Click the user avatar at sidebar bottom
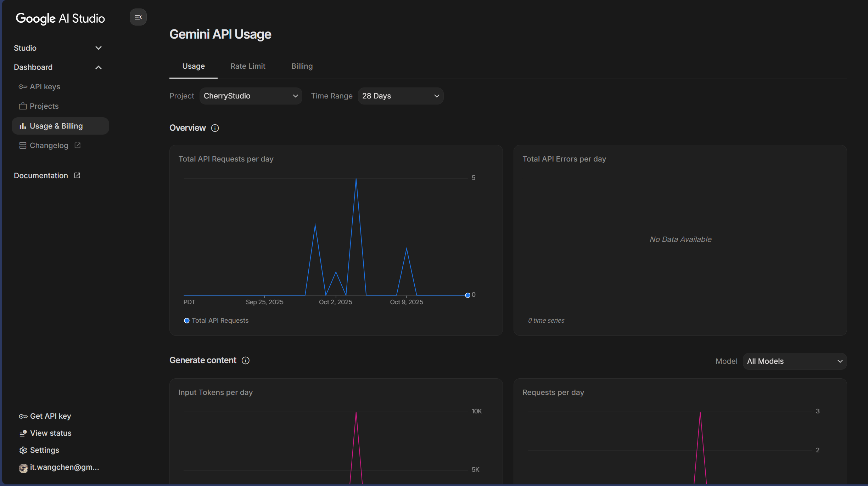Viewport: 868px width, 486px height. click(x=23, y=468)
